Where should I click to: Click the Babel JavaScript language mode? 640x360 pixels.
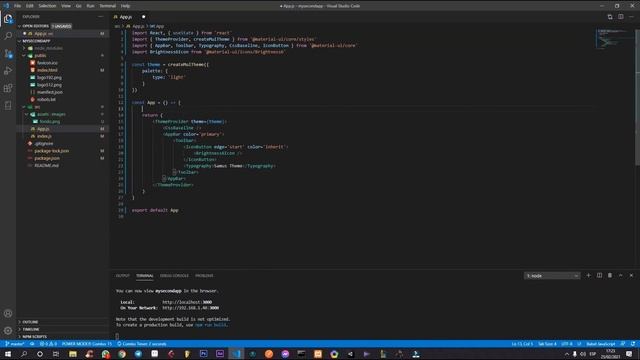click(601, 344)
